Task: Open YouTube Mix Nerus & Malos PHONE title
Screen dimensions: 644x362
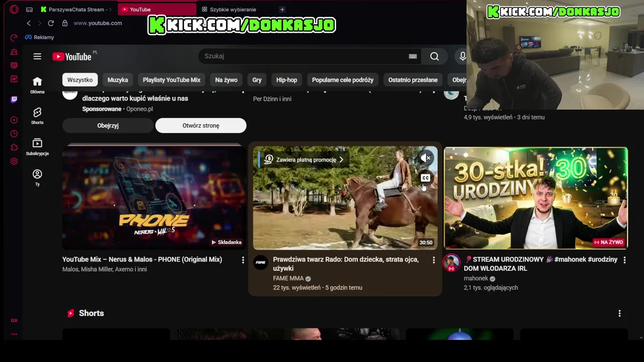Action: click(142, 259)
